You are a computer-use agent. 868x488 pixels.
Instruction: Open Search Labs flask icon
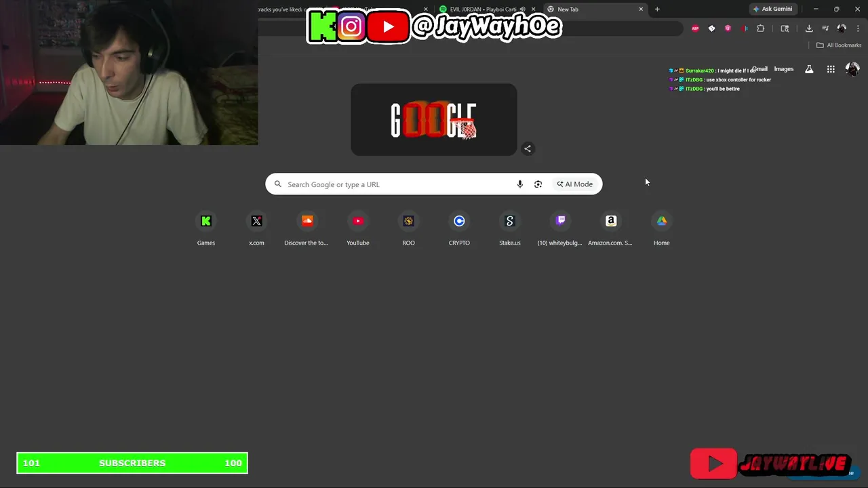point(809,69)
